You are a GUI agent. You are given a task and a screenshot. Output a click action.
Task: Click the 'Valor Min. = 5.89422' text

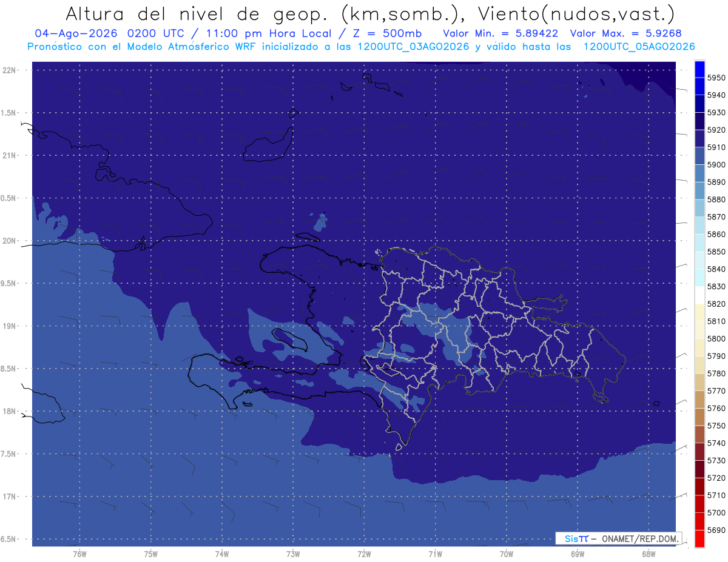[501, 34]
